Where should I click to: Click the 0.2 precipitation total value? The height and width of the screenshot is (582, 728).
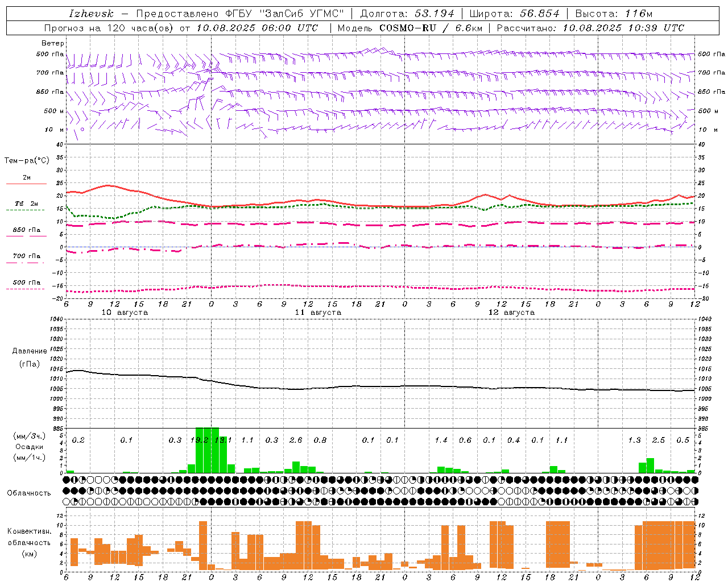(x=78, y=440)
